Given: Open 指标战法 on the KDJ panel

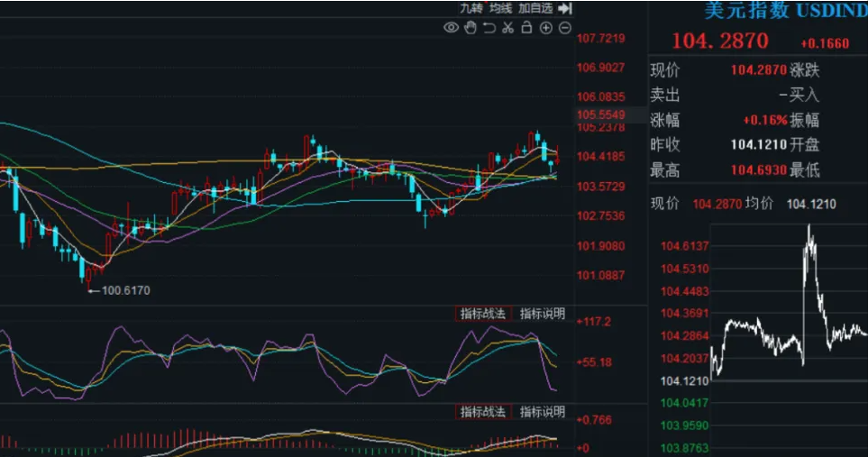Looking at the screenshot, I should coord(483,314).
